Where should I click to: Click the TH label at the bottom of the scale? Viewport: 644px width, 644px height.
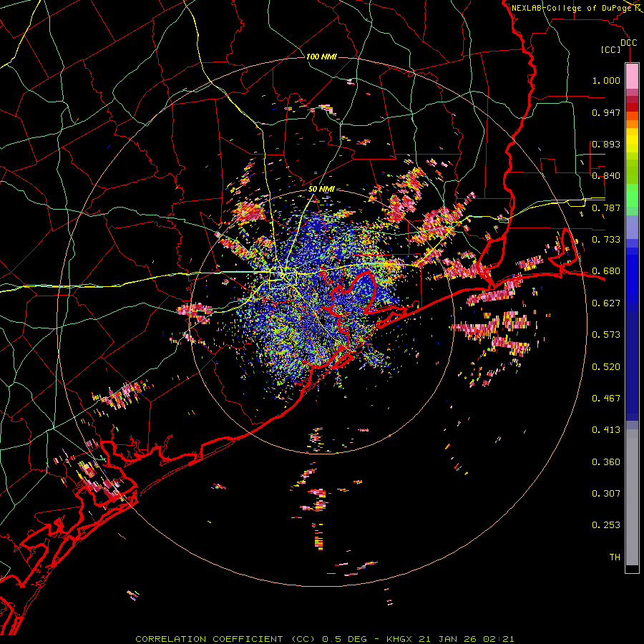coord(615,557)
